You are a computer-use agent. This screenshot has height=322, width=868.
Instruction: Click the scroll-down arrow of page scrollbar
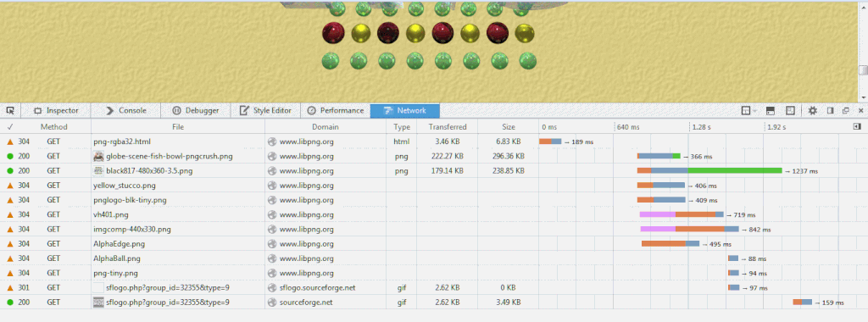click(863, 97)
